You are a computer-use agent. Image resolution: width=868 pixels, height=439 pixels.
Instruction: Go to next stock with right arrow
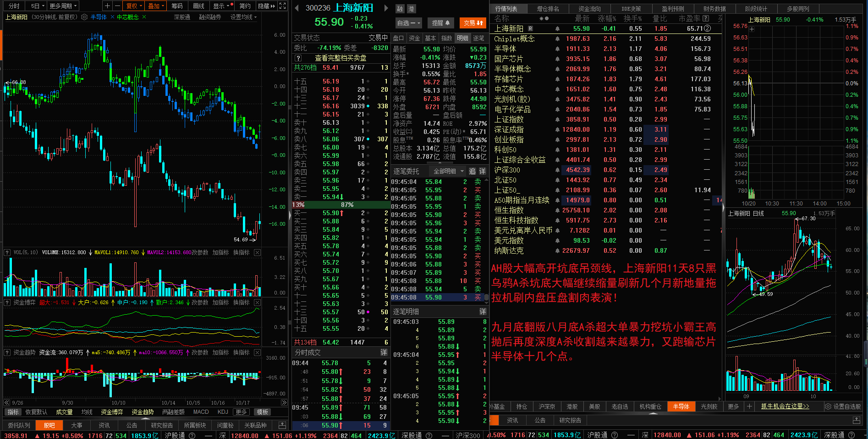tap(386, 8)
